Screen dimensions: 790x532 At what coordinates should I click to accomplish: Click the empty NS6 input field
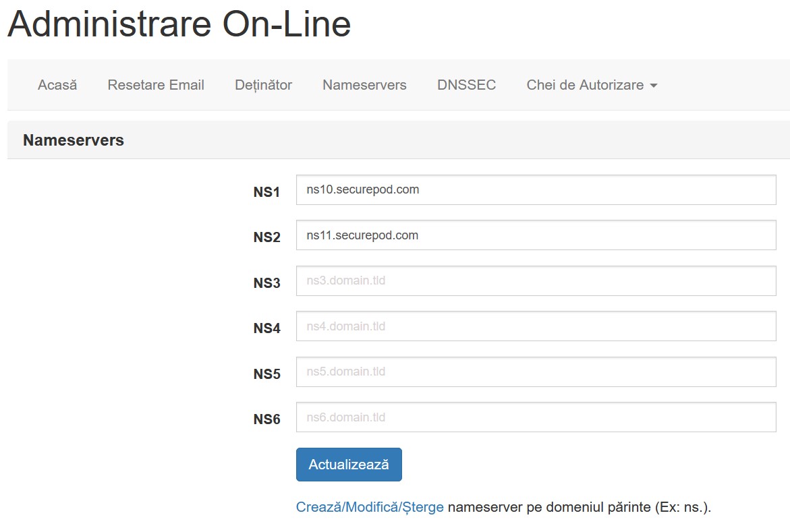536,417
